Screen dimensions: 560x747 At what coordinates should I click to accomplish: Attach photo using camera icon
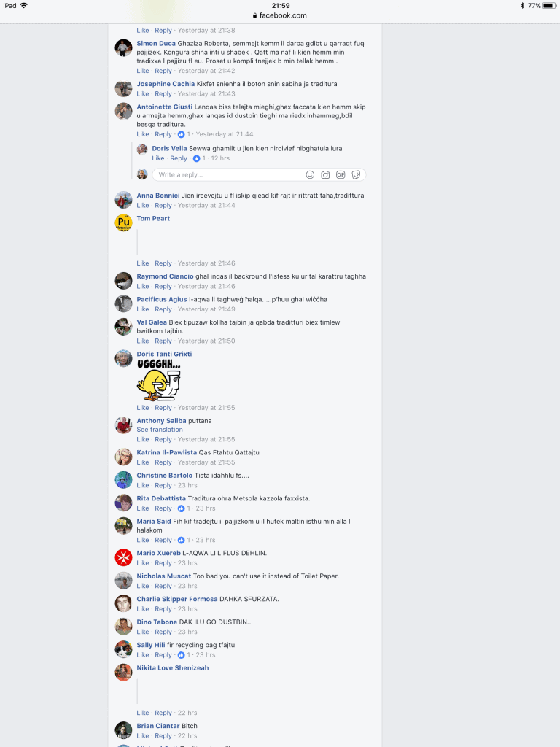pyautogui.click(x=325, y=175)
